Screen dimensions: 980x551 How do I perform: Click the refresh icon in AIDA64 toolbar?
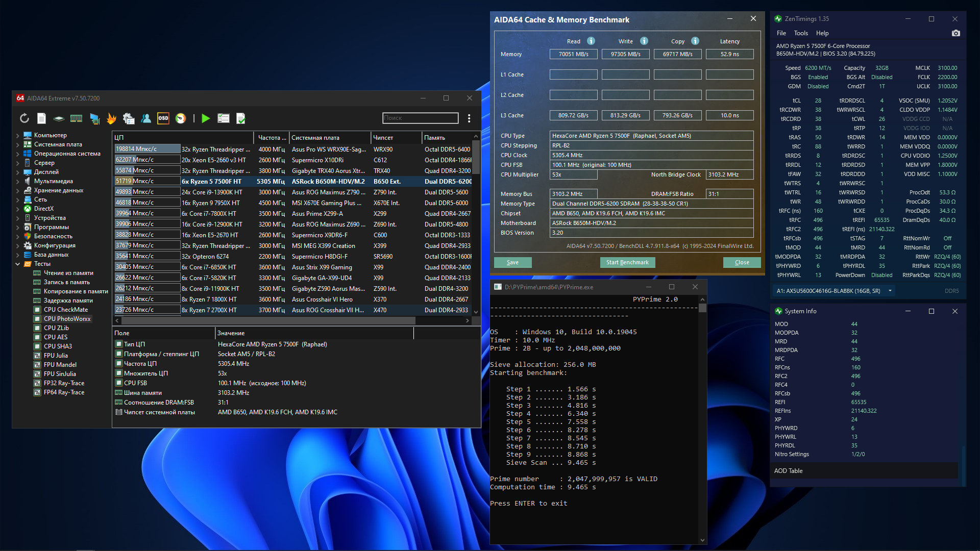pyautogui.click(x=24, y=118)
